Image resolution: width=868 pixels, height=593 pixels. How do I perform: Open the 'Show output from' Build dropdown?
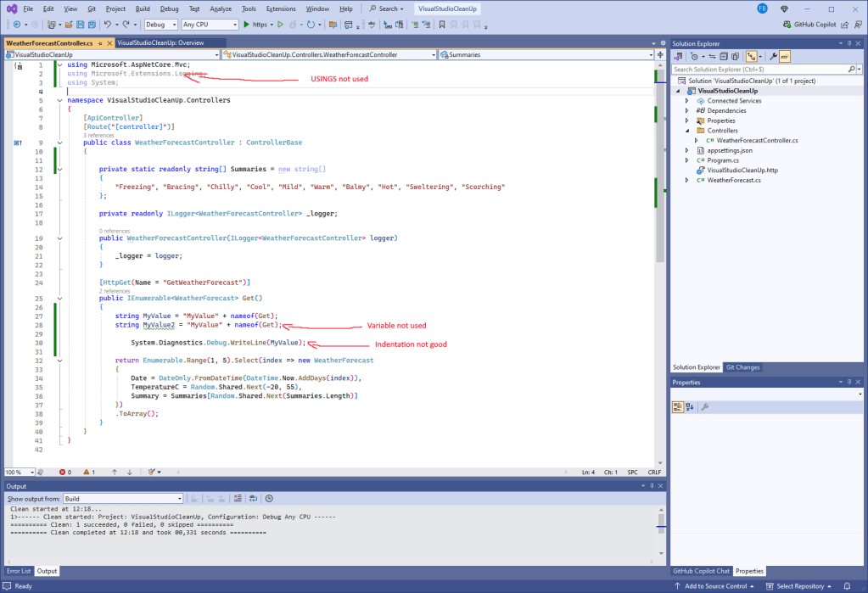coord(124,499)
